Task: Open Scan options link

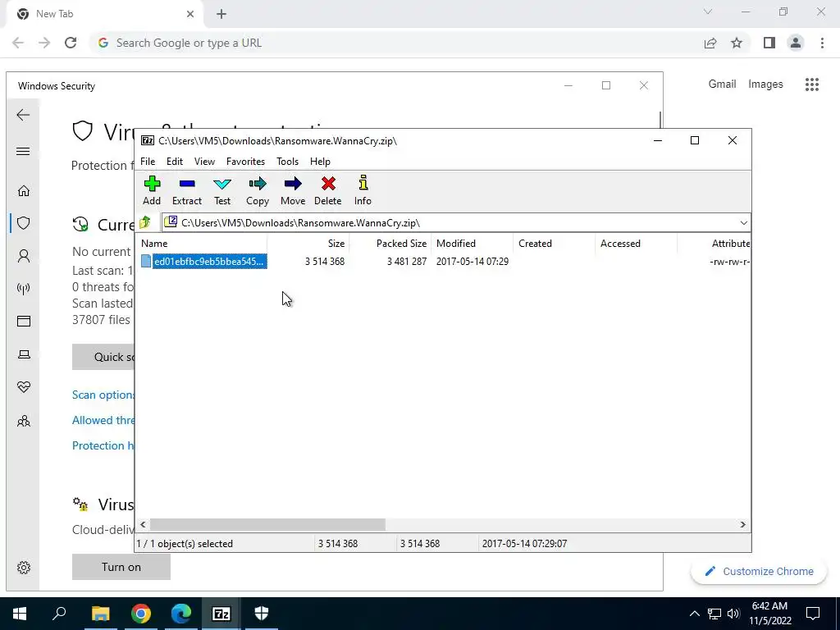Action: pyautogui.click(x=103, y=395)
